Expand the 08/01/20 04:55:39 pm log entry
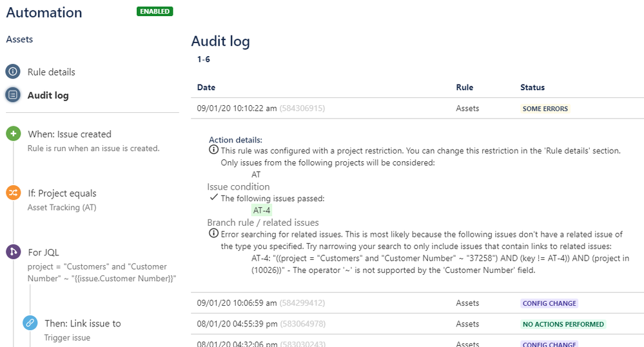The image size is (644, 347). click(x=417, y=324)
